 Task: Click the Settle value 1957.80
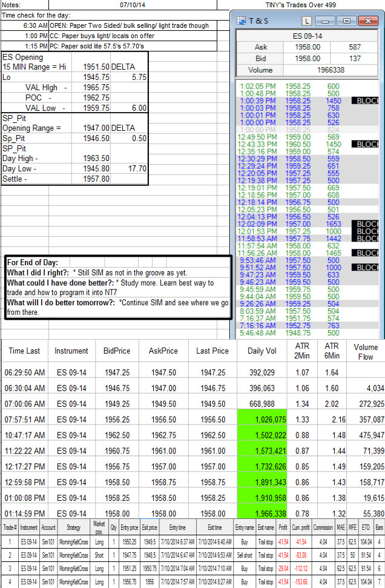[x=96, y=179]
